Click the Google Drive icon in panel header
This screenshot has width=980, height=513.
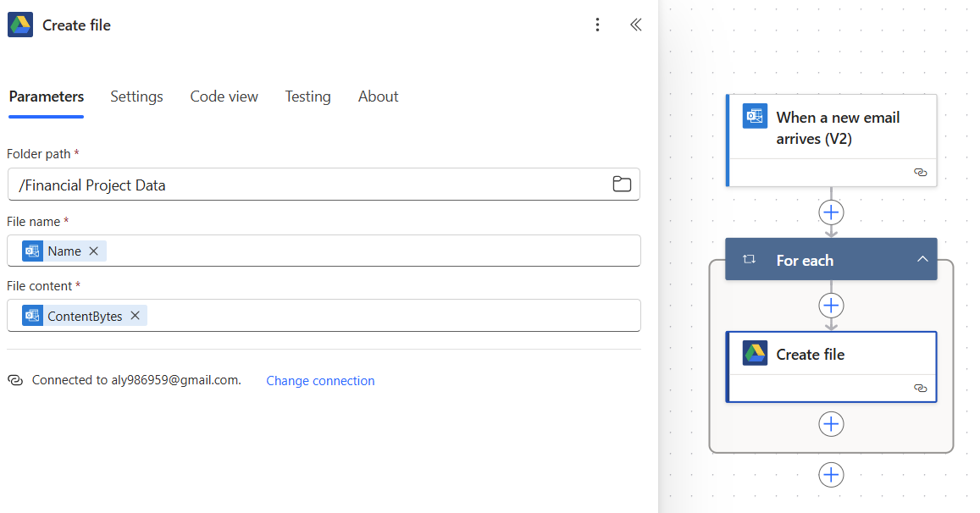pyautogui.click(x=20, y=25)
